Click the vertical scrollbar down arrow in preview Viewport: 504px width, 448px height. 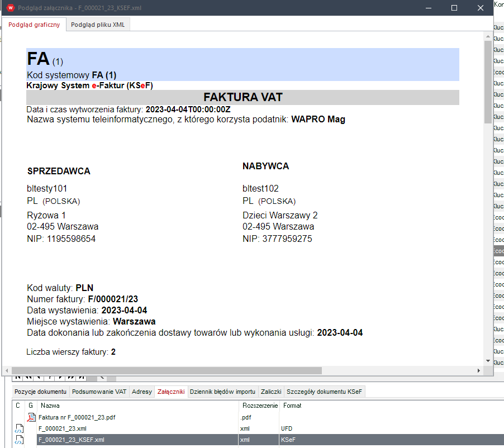click(488, 361)
